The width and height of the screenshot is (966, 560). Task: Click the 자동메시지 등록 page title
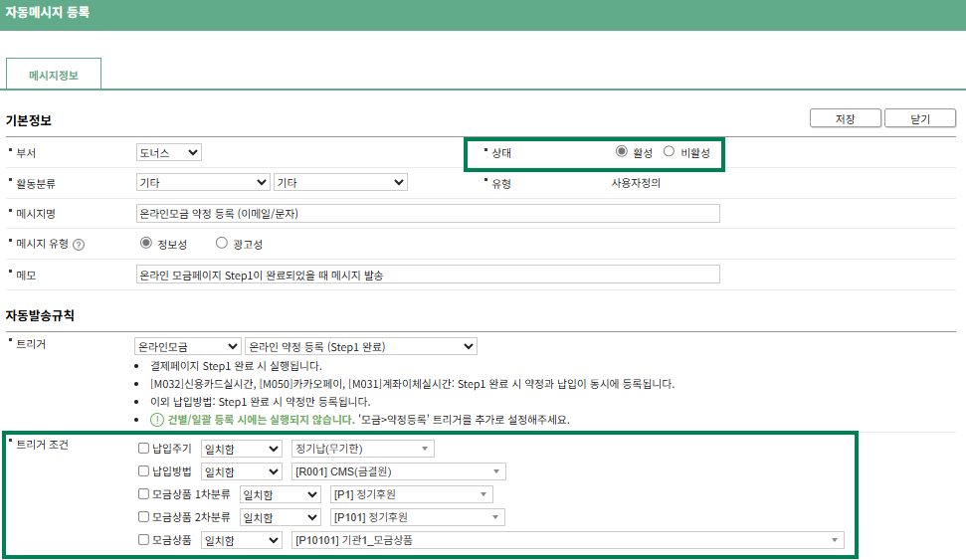click(x=48, y=12)
